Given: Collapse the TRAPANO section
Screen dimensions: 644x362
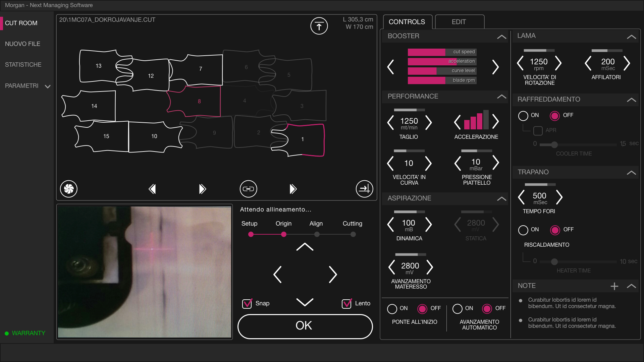Looking at the screenshot, I should 632,172.
